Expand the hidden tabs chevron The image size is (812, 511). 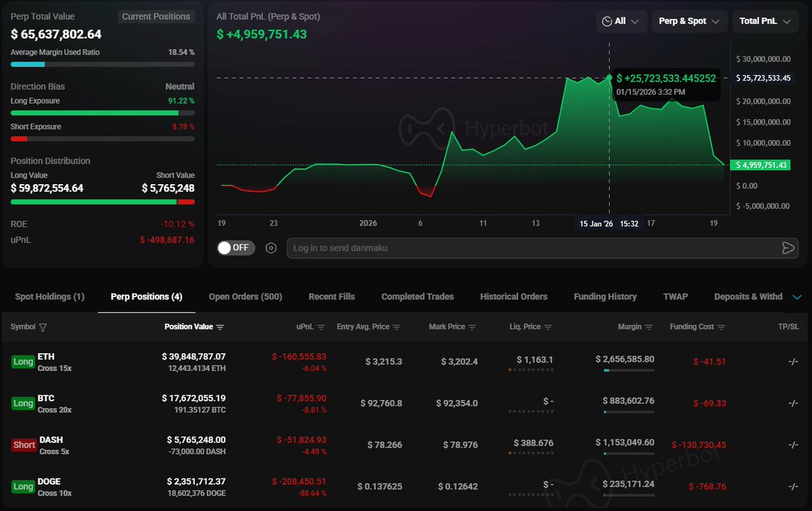(796, 296)
